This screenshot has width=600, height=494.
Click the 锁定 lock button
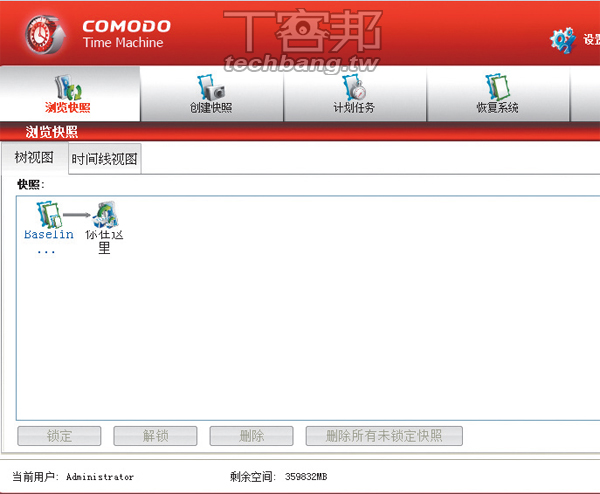coord(59,436)
